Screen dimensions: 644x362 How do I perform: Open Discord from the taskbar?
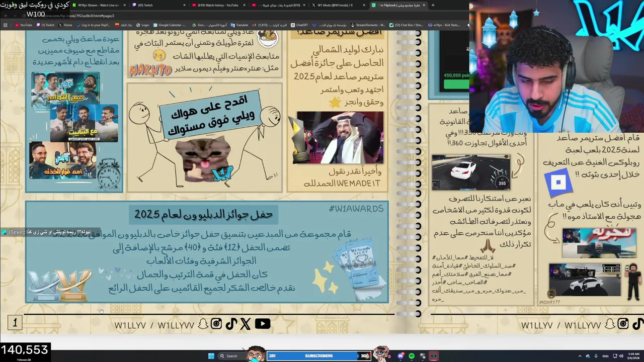400,356
